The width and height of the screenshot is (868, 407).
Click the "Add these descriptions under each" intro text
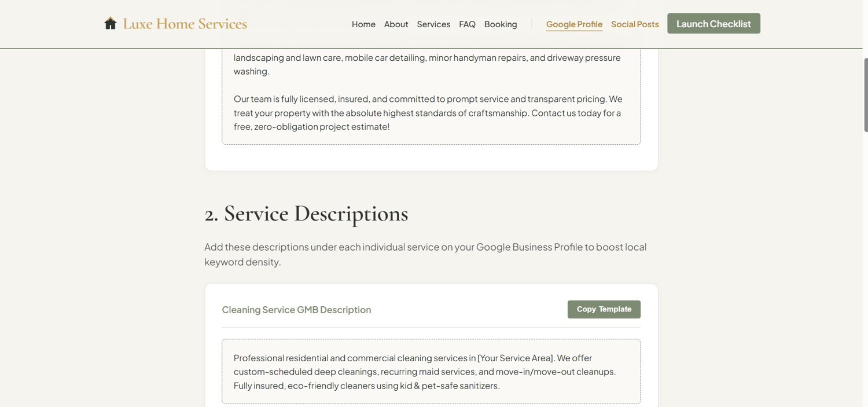coord(425,254)
